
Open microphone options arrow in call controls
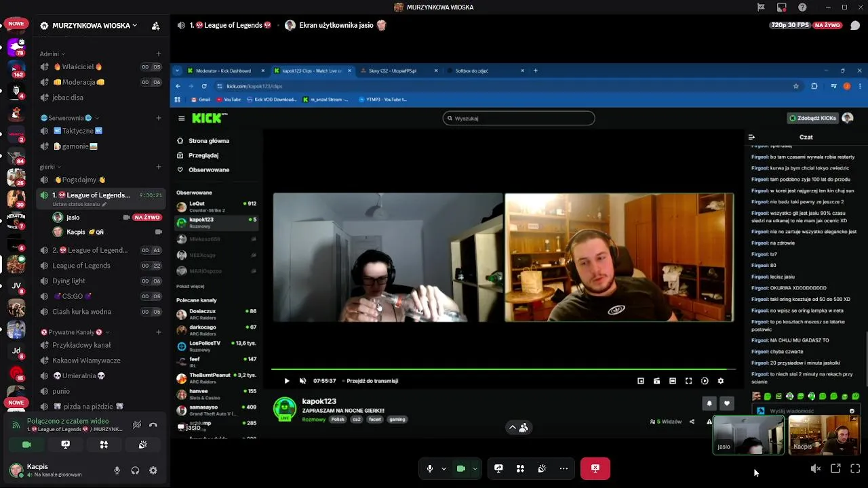coord(443,468)
